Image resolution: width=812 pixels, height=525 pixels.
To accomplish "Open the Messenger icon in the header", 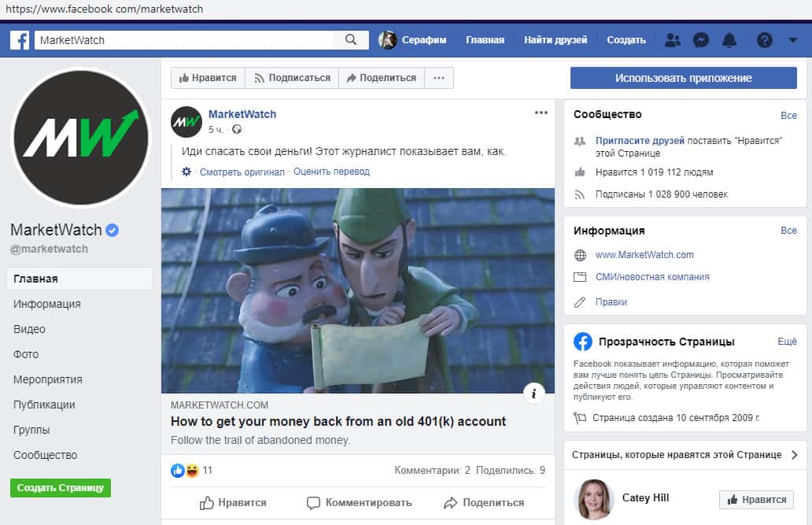I will [700, 40].
